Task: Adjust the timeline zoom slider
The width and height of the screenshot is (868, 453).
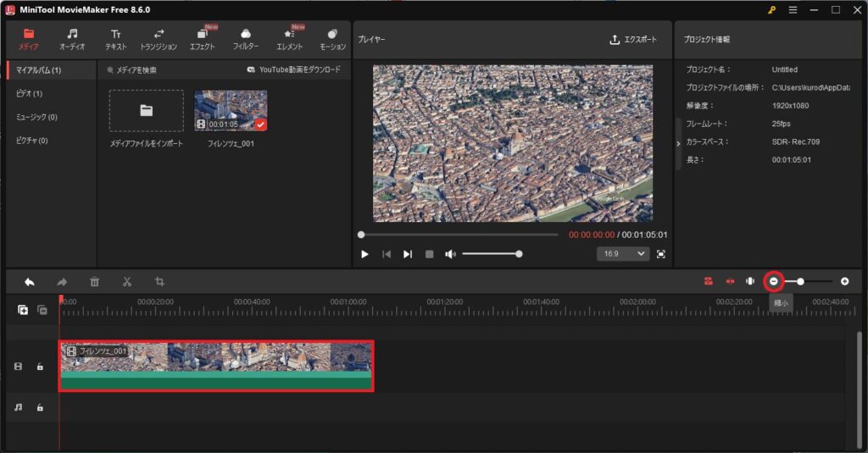Action: tap(809, 281)
